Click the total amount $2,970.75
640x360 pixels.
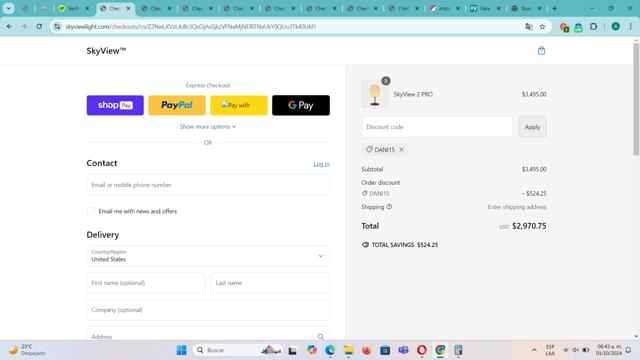tap(529, 226)
